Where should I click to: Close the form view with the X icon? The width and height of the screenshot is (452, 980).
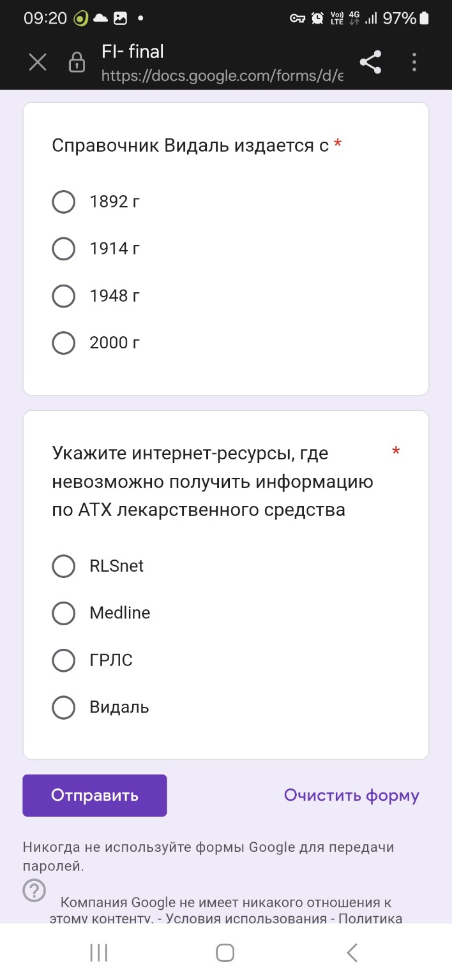tap(37, 62)
